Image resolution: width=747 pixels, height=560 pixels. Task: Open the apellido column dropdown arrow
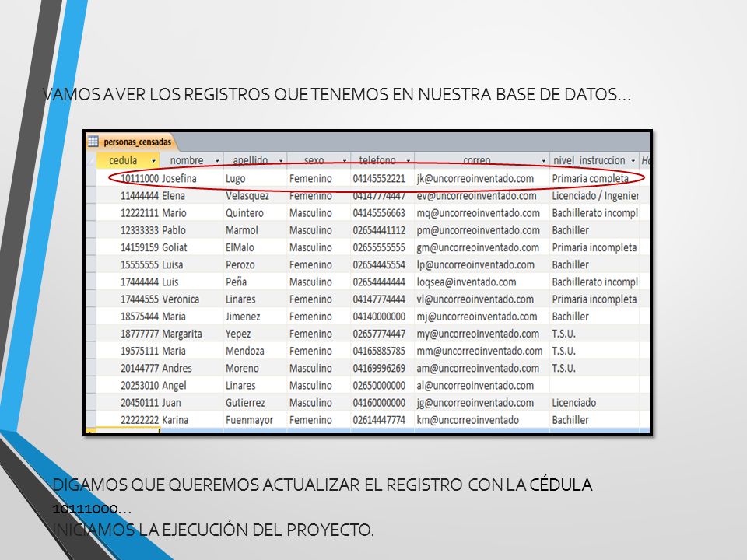[281, 161]
